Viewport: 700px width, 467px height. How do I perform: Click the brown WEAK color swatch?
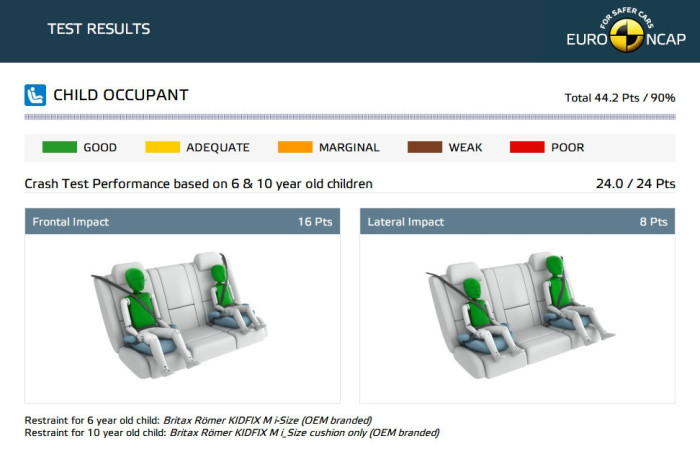click(x=425, y=147)
